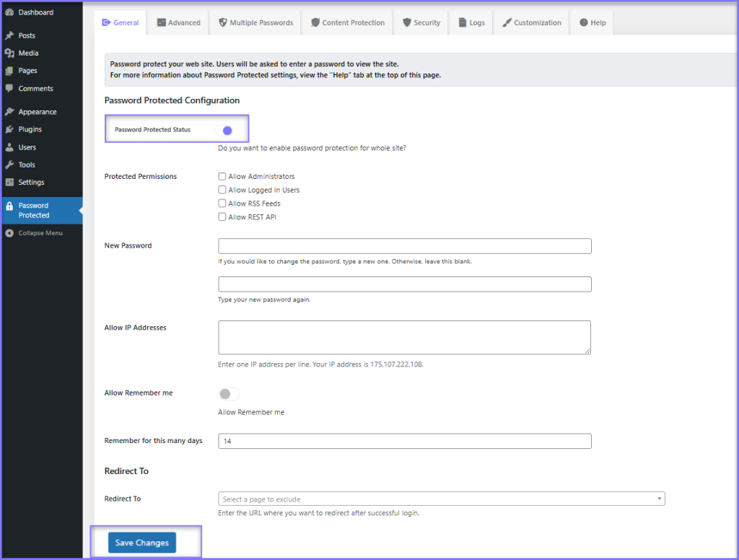Image resolution: width=739 pixels, height=560 pixels.
Task: Click the Posts pushpin icon
Action: (9, 35)
